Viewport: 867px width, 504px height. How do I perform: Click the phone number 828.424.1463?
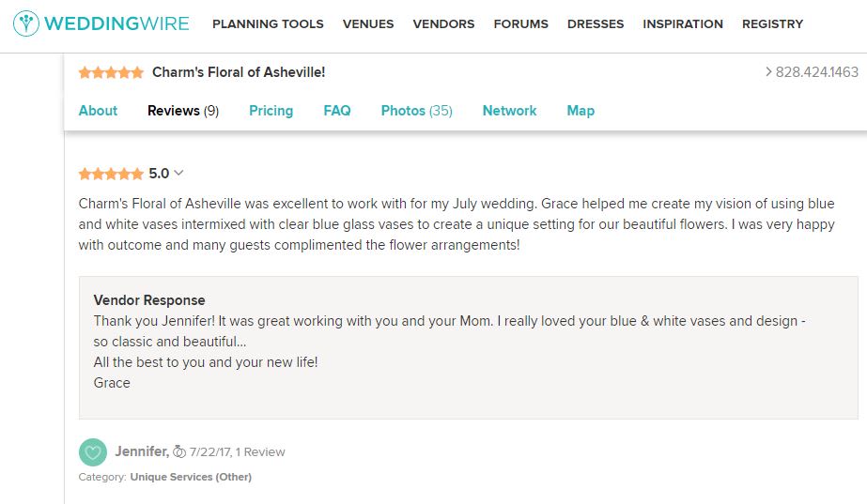[x=816, y=72]
